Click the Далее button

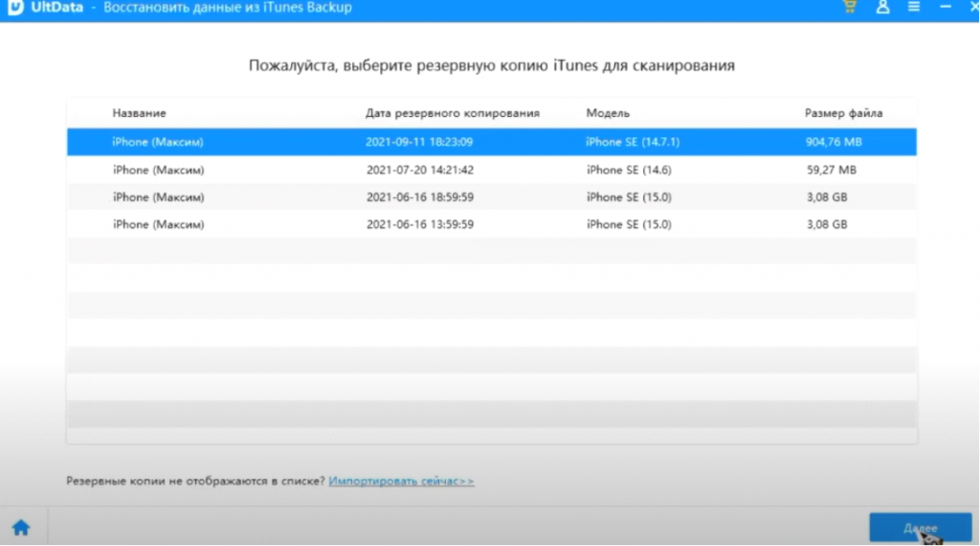coord(921,528)
